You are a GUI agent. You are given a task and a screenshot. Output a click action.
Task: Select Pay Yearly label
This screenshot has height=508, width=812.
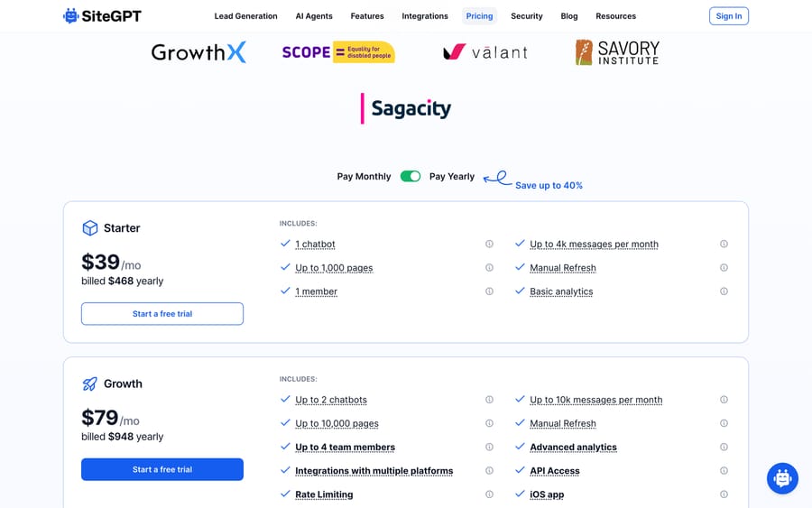[452, 177]
